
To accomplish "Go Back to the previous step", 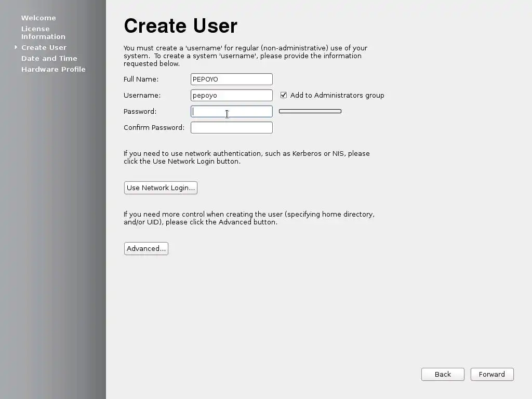I will point(443,374).
